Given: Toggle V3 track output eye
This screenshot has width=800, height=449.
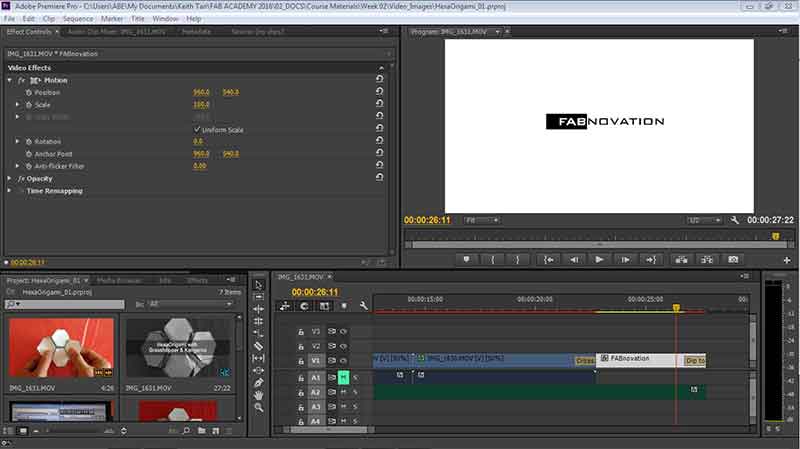Looking at the screenshot, I should point(344,332).
